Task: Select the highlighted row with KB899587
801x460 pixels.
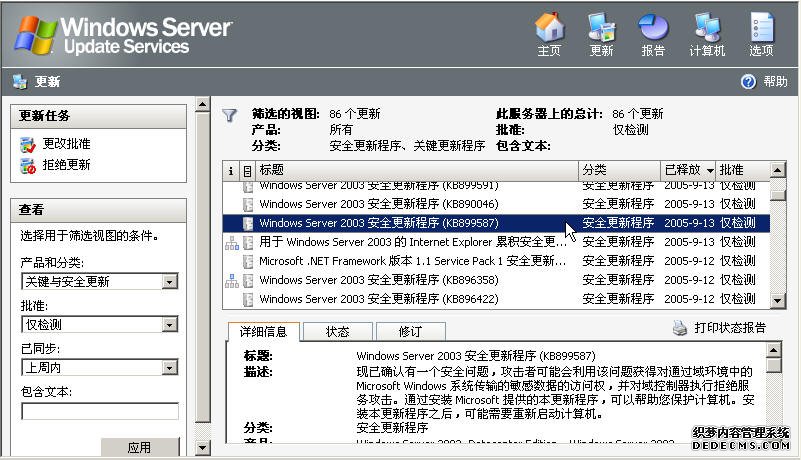Action: 497,223
